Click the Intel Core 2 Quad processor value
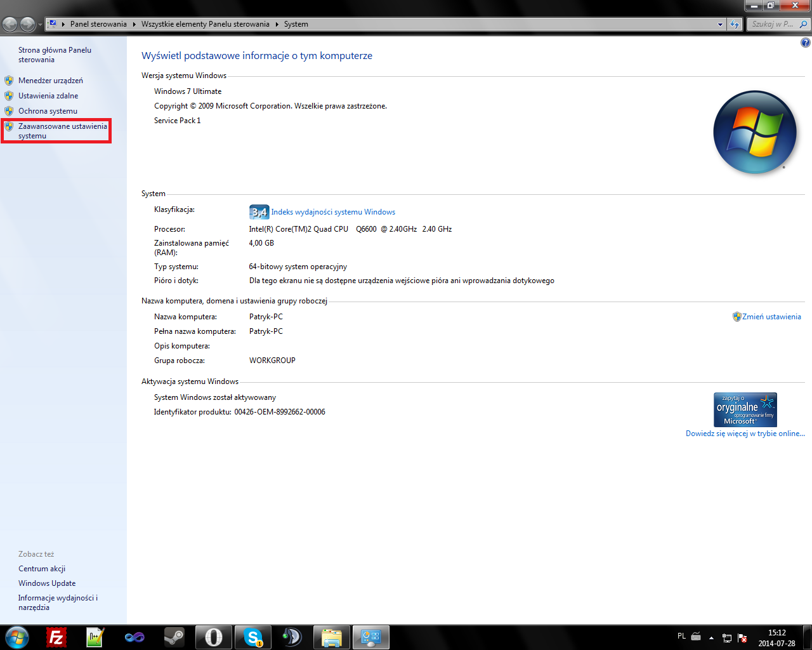The image size is (812, 650). point(350,229)
